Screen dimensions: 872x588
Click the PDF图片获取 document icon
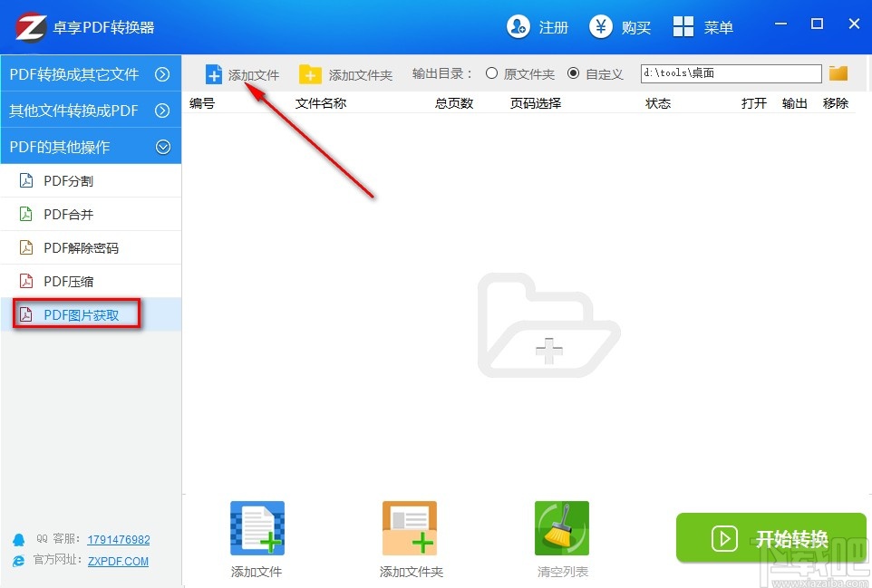pyautogui.click(x=26, y=314)
